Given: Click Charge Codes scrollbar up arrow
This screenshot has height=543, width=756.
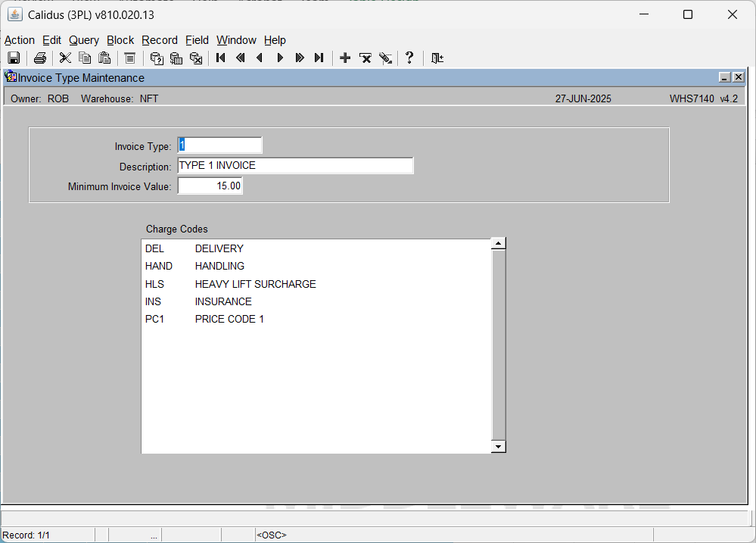Looking at the screenshot, I should [x=498, y=243].
